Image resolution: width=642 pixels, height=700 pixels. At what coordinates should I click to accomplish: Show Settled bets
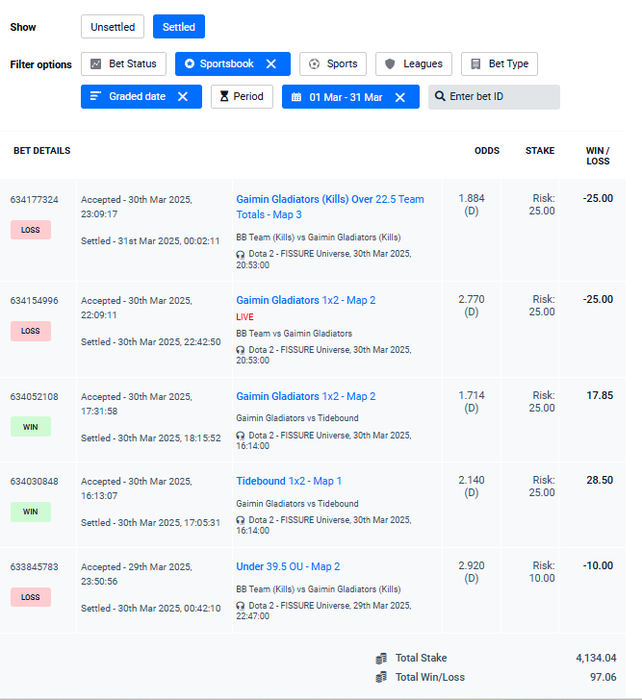[179, 27]
